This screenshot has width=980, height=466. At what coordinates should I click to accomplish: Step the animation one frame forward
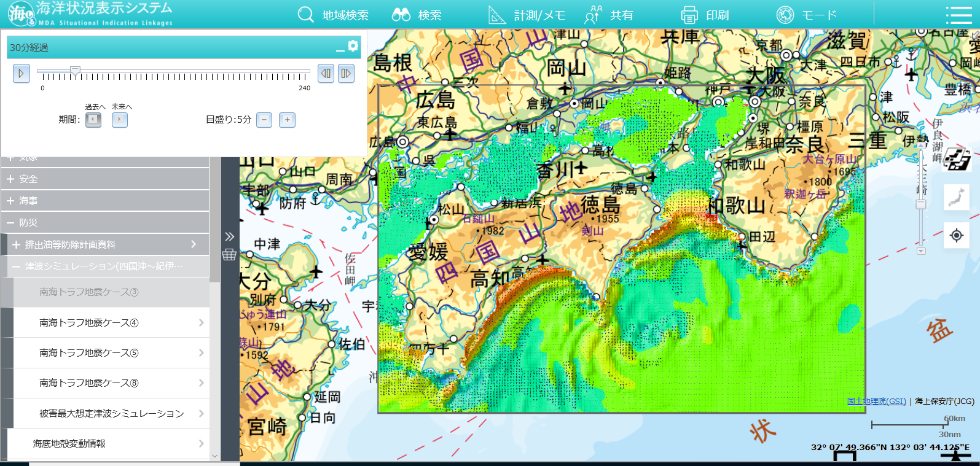tap(346, 74)
